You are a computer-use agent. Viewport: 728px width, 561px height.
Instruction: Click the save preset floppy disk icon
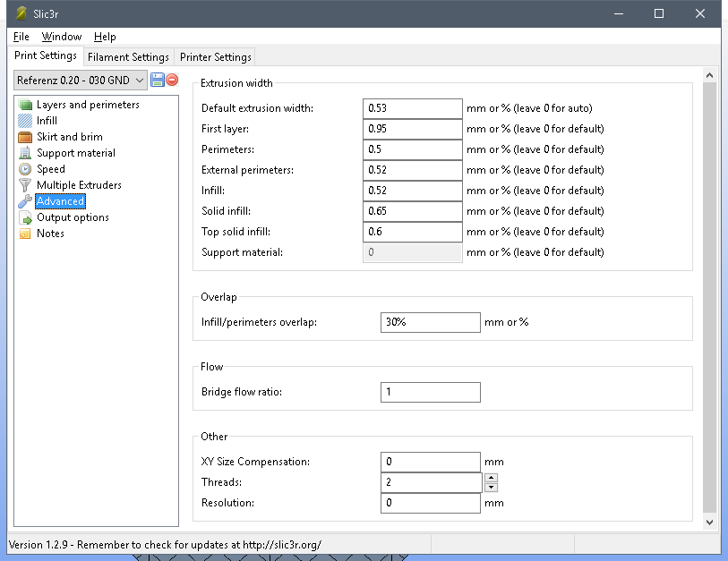tap(158, 81)
